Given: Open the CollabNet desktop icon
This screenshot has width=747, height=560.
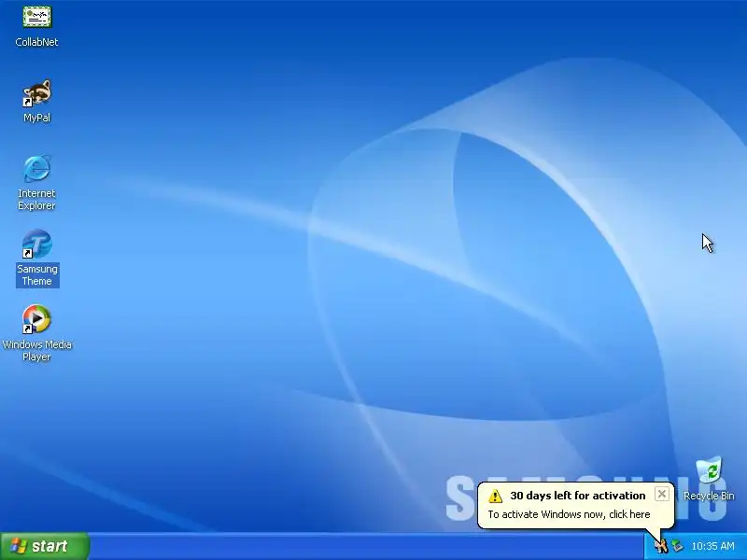Looking at the screenshot, I should tap(36, 18).
